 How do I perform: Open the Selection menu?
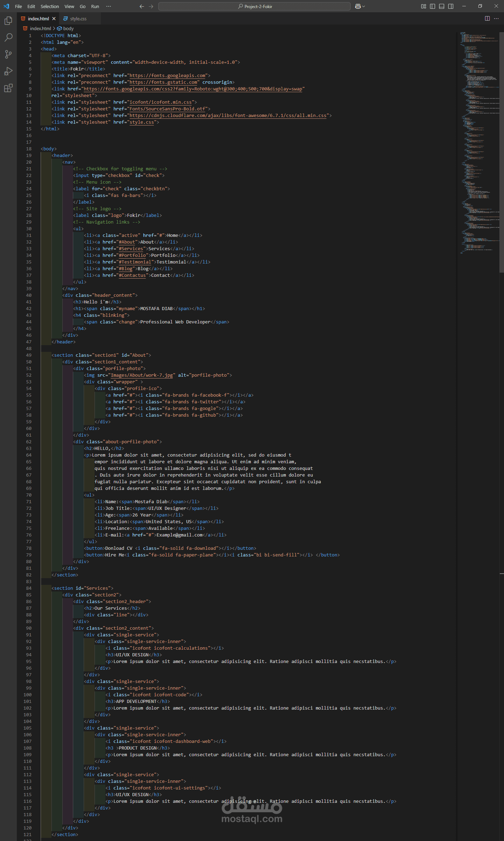pos(50,6)
